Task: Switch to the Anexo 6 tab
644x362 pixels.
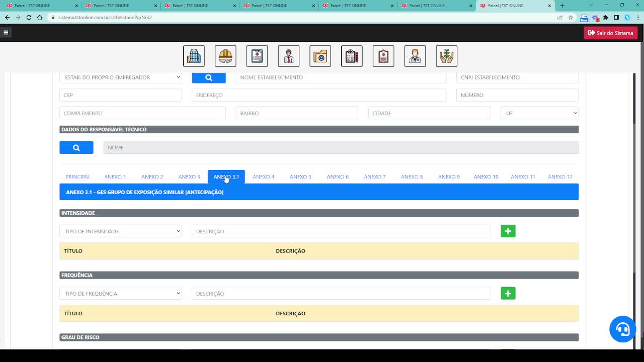Action: [338, 176]
